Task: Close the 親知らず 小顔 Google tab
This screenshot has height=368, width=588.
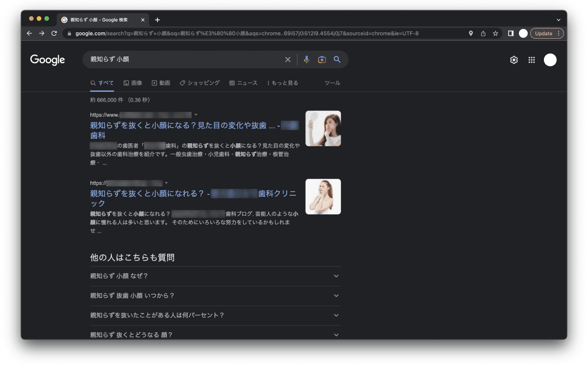Action: click(143, 20)
